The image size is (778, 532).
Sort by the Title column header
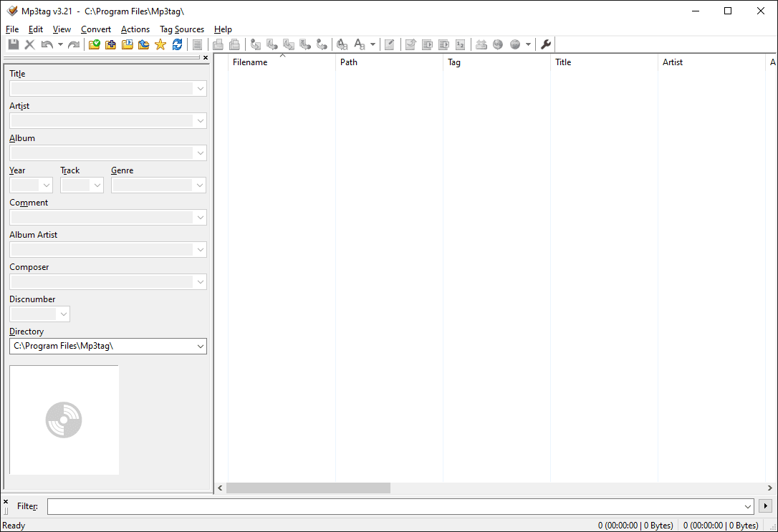pyautogui.click(x=605, y=62)
